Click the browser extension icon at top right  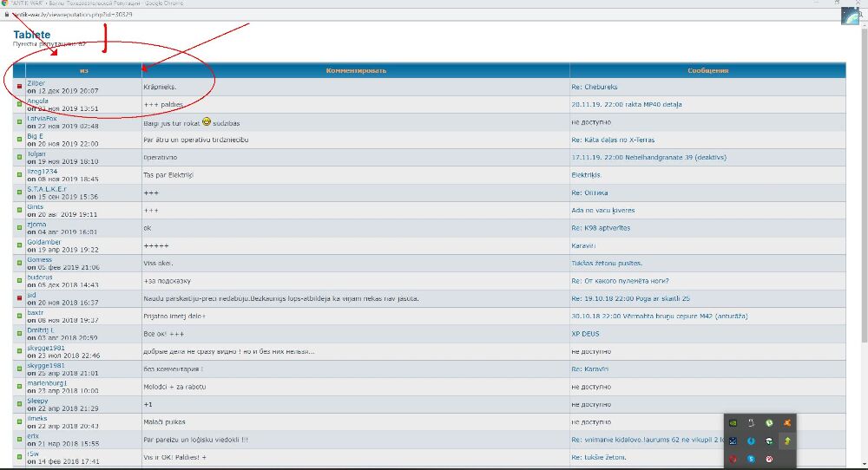pyautogui.click(x=851, y=16)
